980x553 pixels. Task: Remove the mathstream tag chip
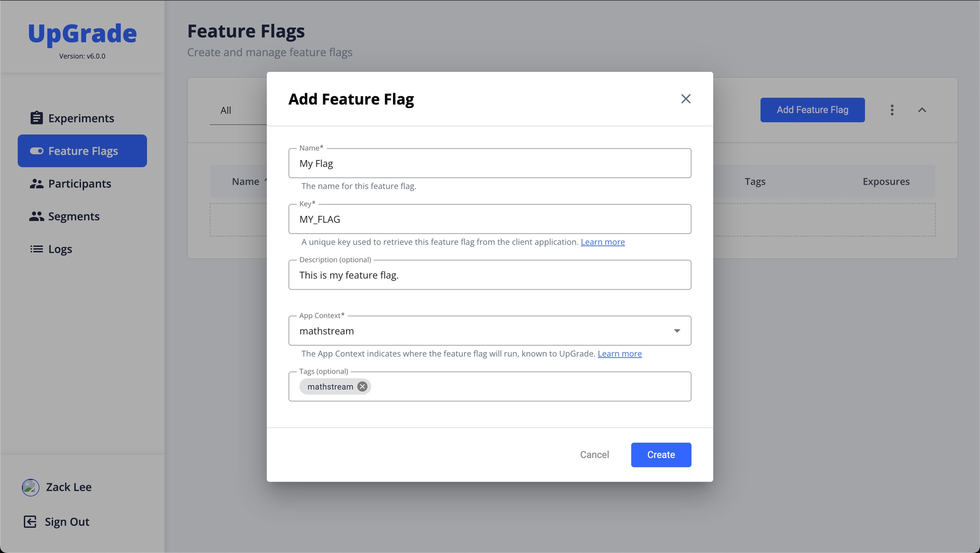click(x=362, y=387)
